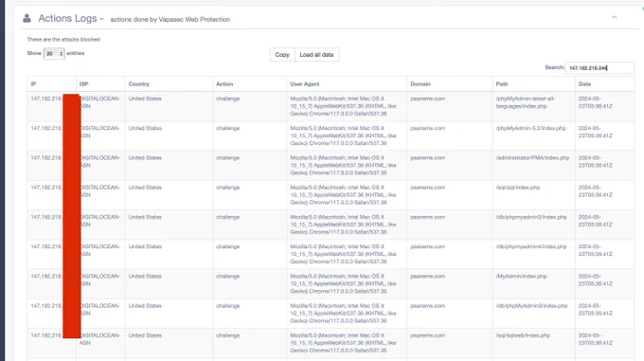The image size is (644, 361).
Task: Click the Actions Logs heading title
Action: click(67, 19)
